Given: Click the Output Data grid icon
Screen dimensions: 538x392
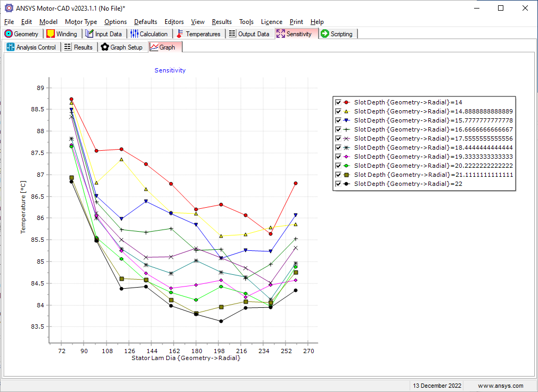Looking at the screenshot, I should pyautogui.click(x=232, y=34).
